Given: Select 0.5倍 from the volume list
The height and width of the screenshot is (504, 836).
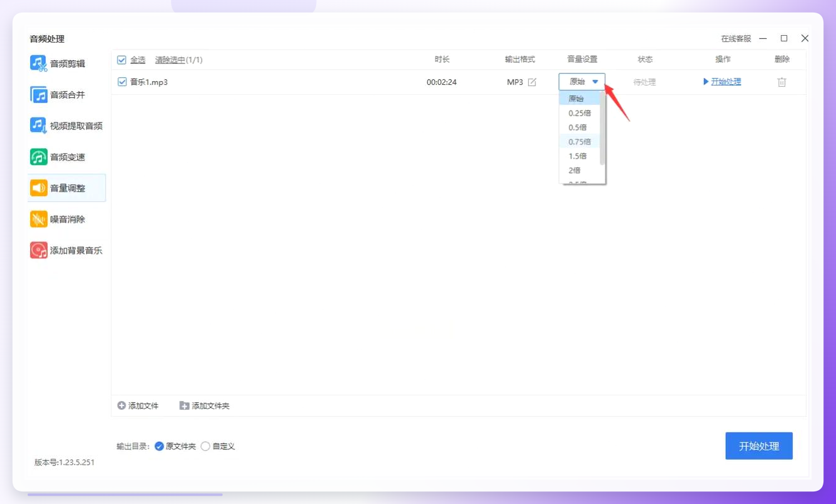Looking at the screenshot, I should point(580,128).
